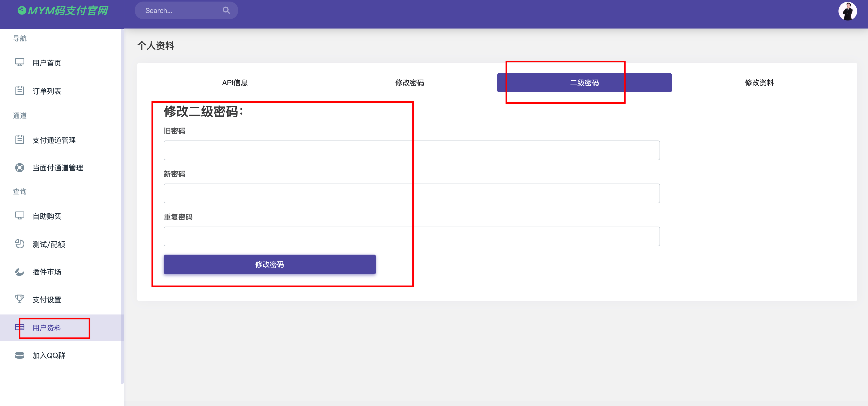
Task: Switch to the API信息 tab
Action: click(235, 83)
